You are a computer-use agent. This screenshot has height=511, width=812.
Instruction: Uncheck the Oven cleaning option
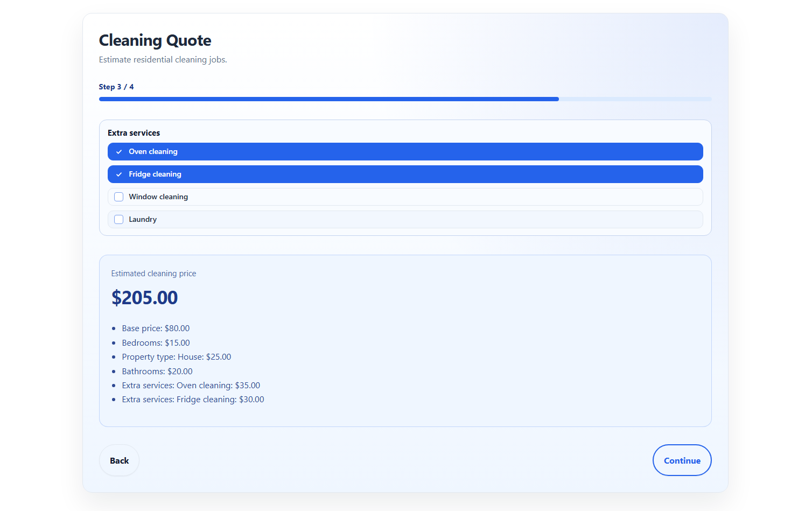click(x=405, y=151)
